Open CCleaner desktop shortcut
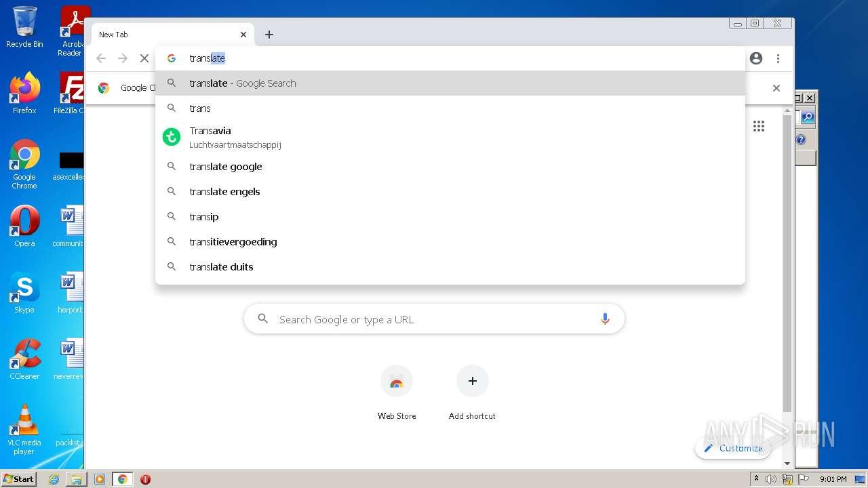868x488 pixels. pos(24,359)
